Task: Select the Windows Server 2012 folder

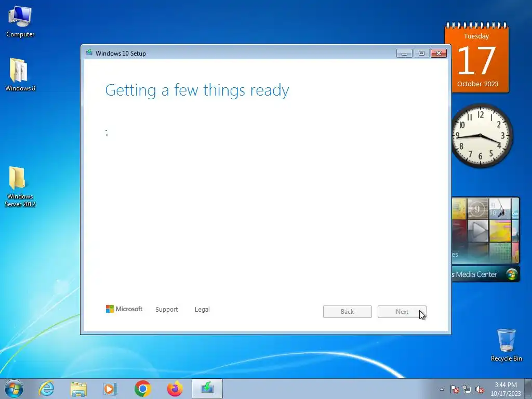Action: (x=20, y=187)
